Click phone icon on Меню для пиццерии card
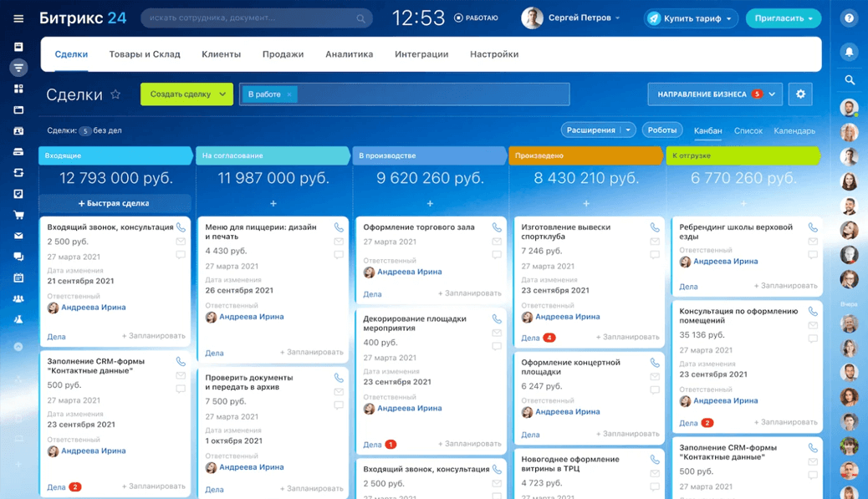 coord(339,227)
